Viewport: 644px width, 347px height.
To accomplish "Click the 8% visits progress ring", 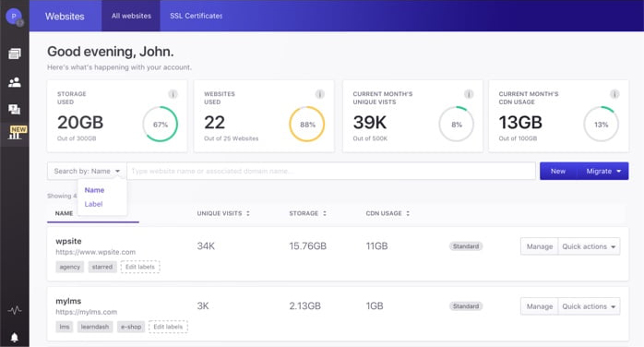I will click(457, 124).
